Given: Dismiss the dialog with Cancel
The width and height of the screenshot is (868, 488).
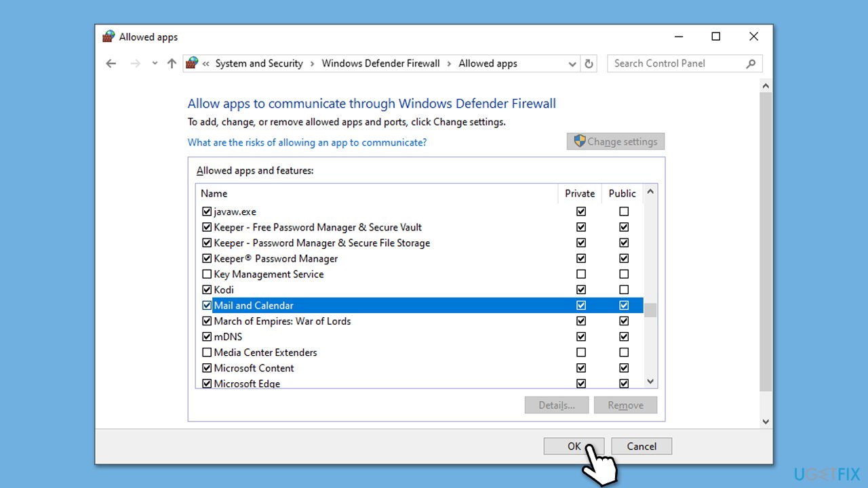Looking at the screenshot, I should pos(642,446).
